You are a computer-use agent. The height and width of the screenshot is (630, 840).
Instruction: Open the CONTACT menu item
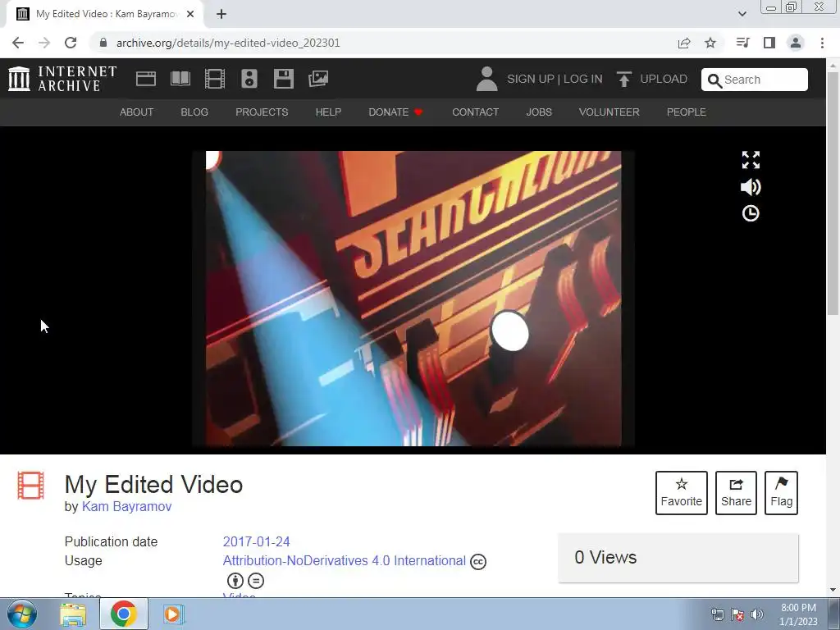click(x=475, y=112)
